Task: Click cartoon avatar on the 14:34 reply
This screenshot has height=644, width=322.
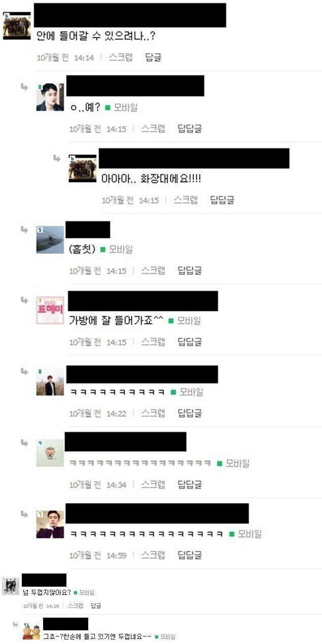Action: pyautogui.click(x=50, y=453)
